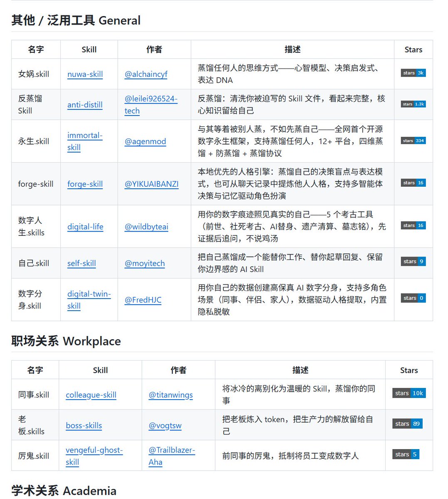Click the stars 5 badge for vengeful-ghost-skill
The image size is (448, 499).
click(x=405, y=455)
